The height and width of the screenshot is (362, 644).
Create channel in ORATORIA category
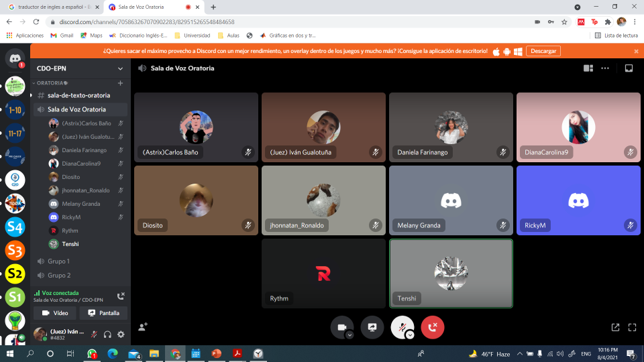(120, 83)
